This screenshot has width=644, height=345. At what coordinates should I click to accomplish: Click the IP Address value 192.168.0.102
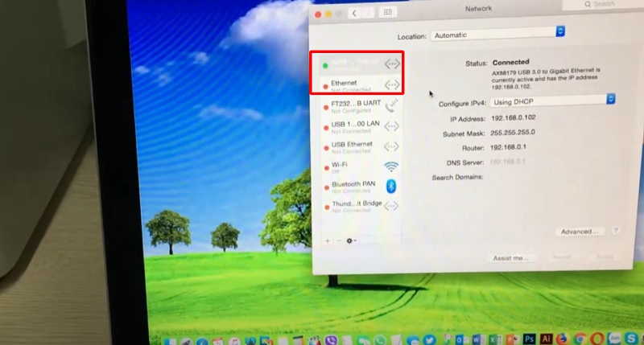click(514, 117)
